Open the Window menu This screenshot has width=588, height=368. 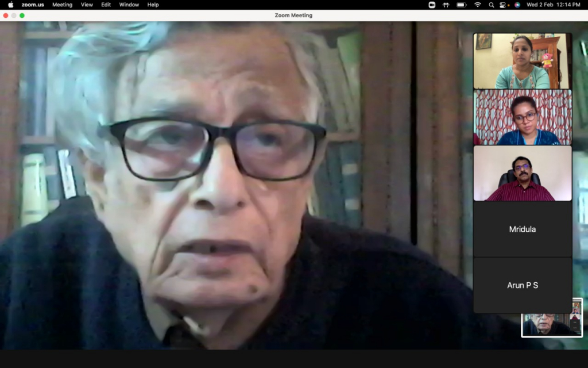point(129,5)
